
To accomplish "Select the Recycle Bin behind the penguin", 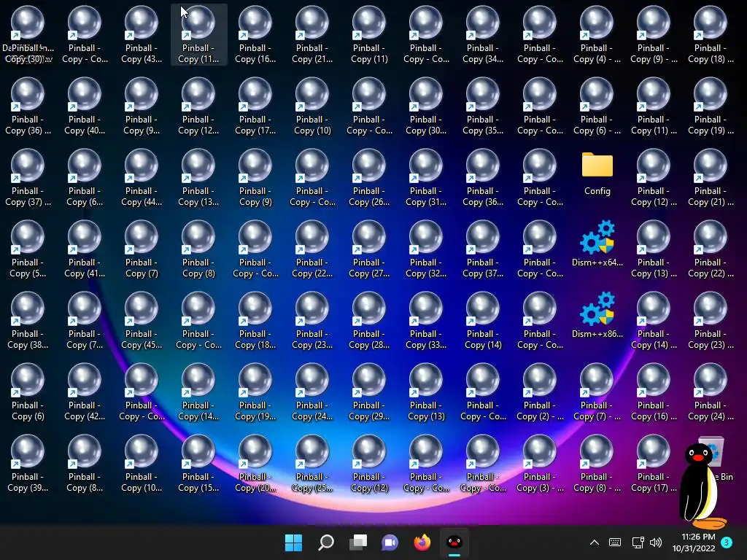I will click(719, 458).
